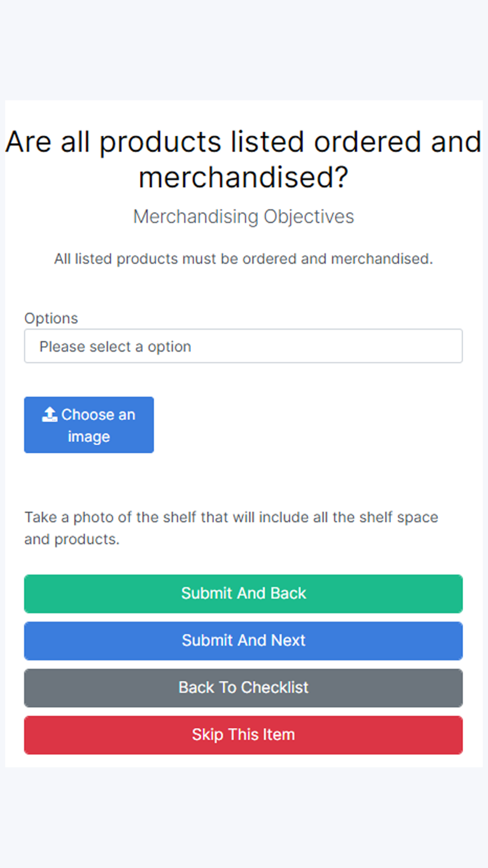This screenshot has height=868, width=488.
Task: Click the word 'image' on the upload button
Action: click(89, 436)
